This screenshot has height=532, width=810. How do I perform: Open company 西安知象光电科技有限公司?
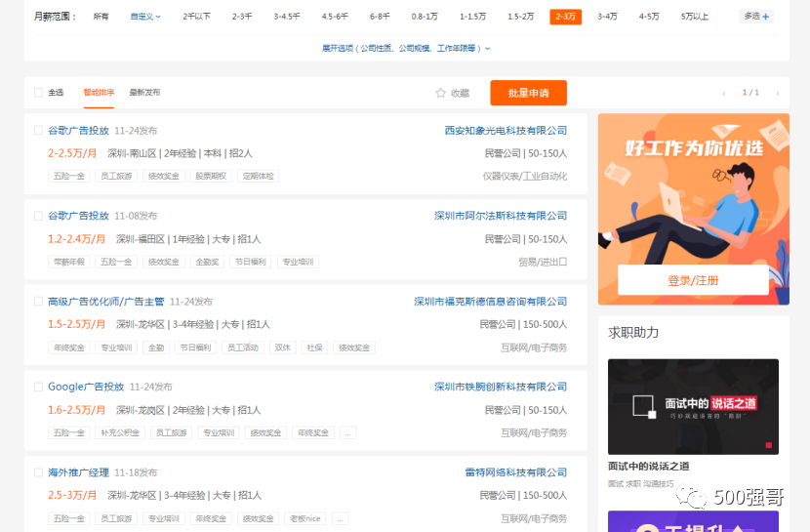(506, 130)
